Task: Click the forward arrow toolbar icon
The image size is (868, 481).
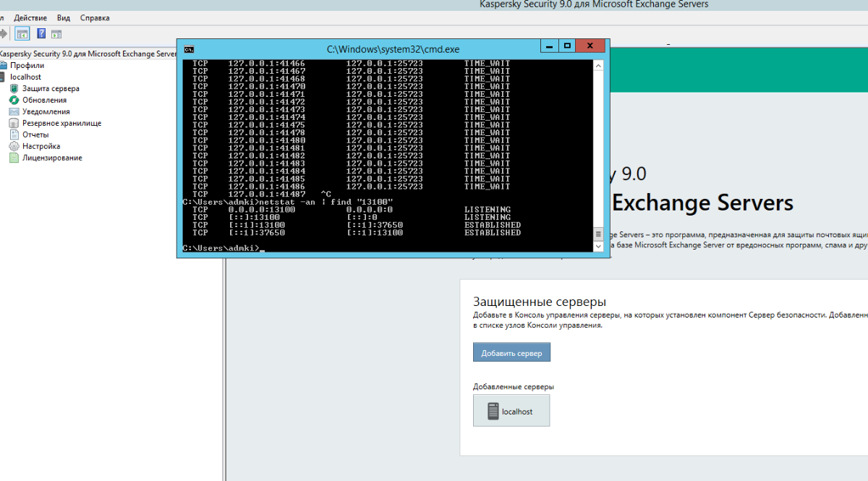Action: 4,33
